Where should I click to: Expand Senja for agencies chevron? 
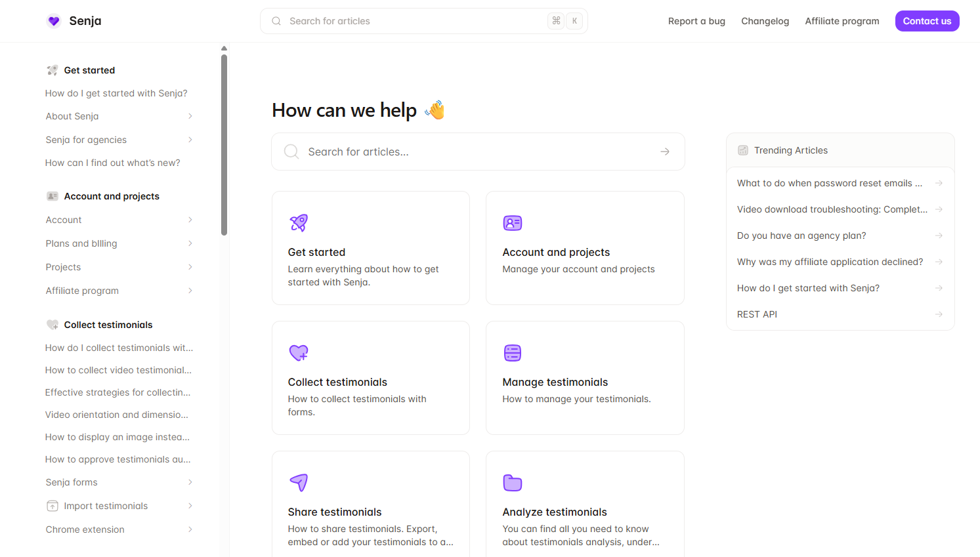[190, 140]
